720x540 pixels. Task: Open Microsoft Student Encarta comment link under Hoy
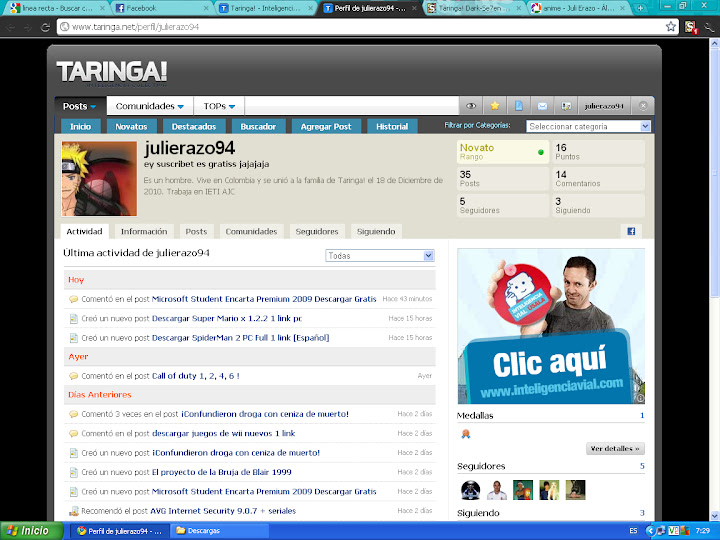[x=264, y=299]
